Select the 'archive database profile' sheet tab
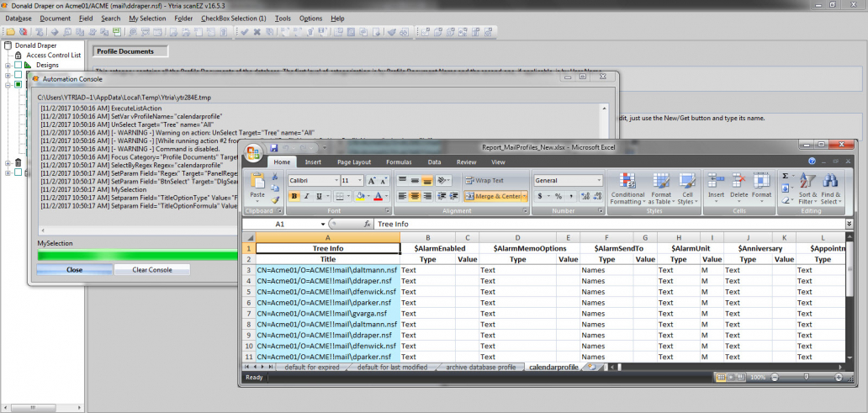 click(480, 367)
